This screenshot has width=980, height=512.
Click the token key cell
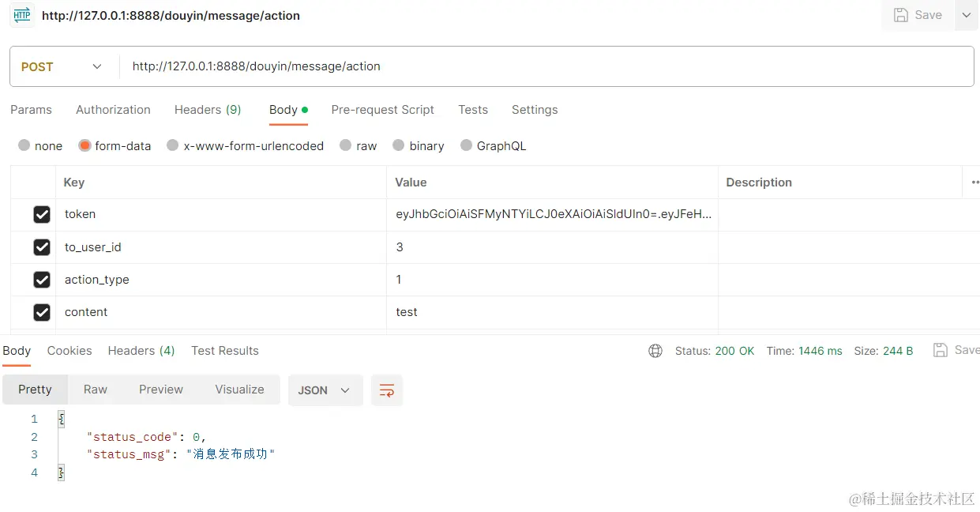click(221, 214)
